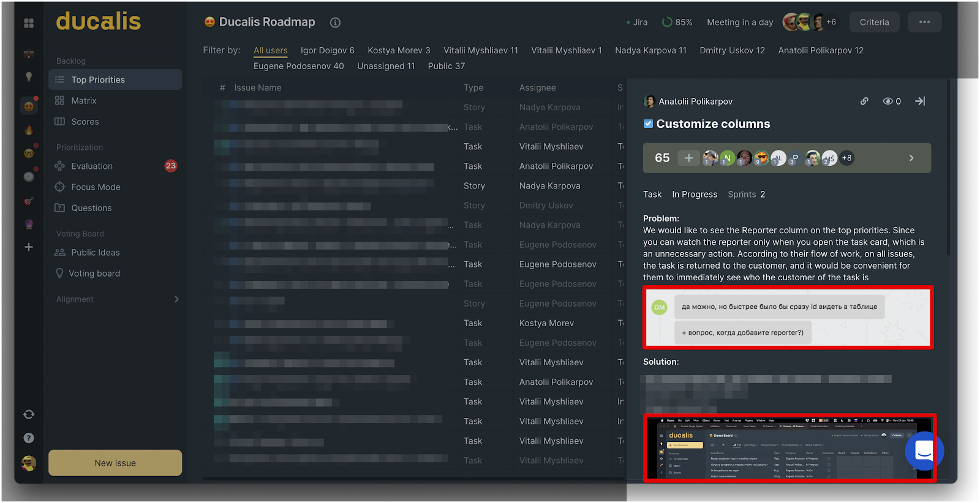Open chat support bubble icon
The height and width of the screenshot is (503, 980).
pyautogui.click(x=924, y=451)
